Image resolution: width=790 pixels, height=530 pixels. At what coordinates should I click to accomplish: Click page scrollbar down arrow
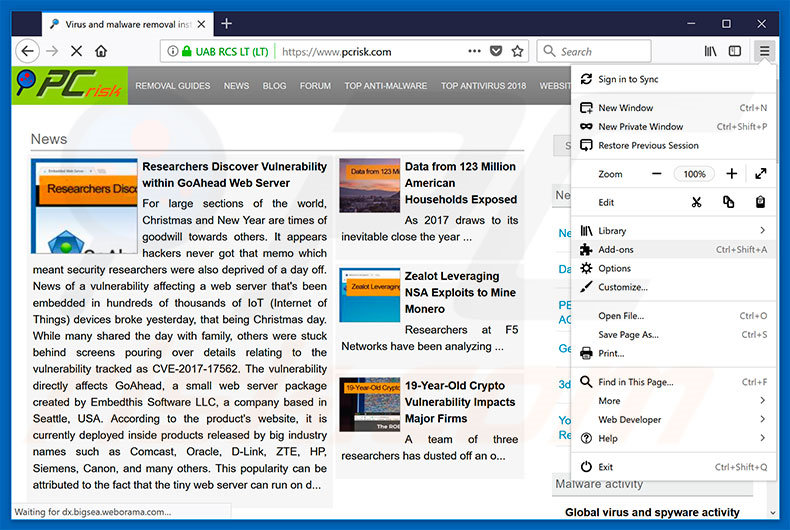[773, 513]
